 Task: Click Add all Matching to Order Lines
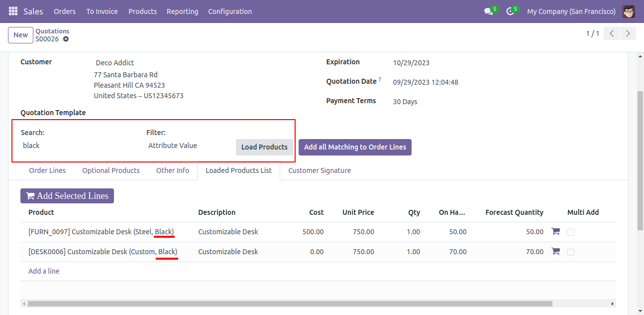click(355, 147)
